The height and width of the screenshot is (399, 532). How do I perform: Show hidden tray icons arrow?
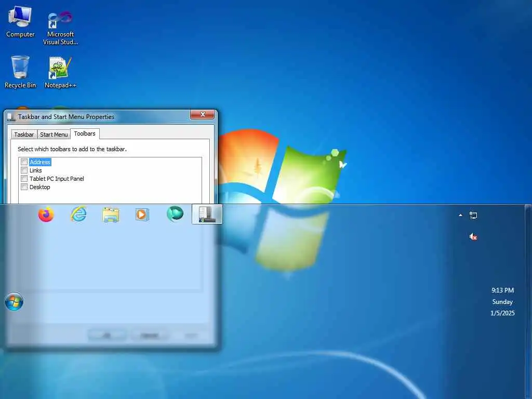(x=460, y=215)
